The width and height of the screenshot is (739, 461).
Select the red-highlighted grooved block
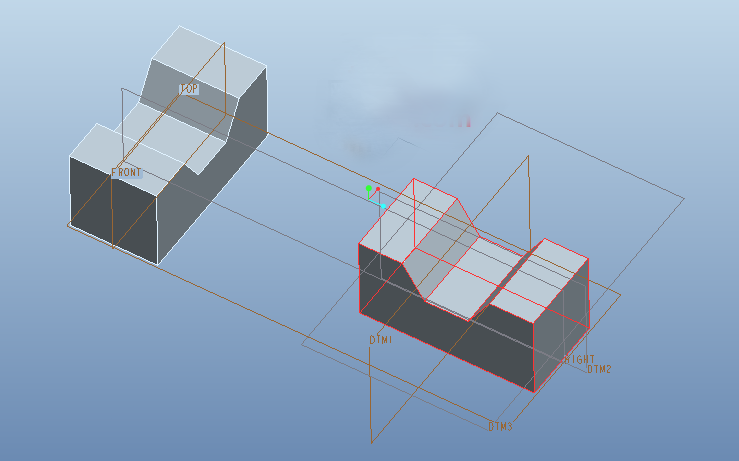point(474,285)
